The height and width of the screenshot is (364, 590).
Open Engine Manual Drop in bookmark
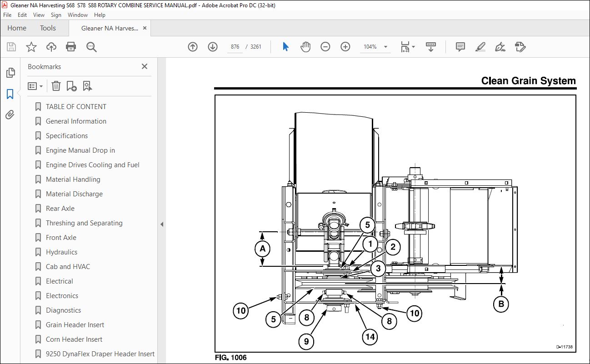(x=80, y=150)
